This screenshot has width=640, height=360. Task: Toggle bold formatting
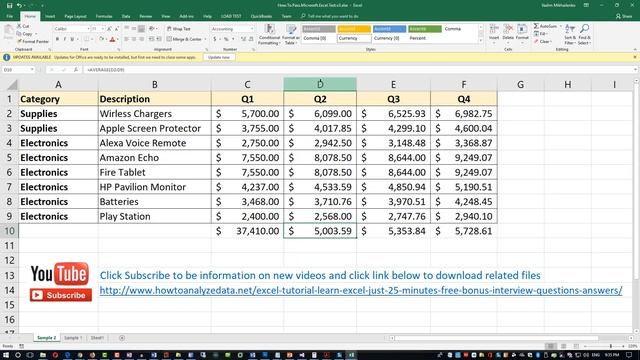(x=57, y=40)
